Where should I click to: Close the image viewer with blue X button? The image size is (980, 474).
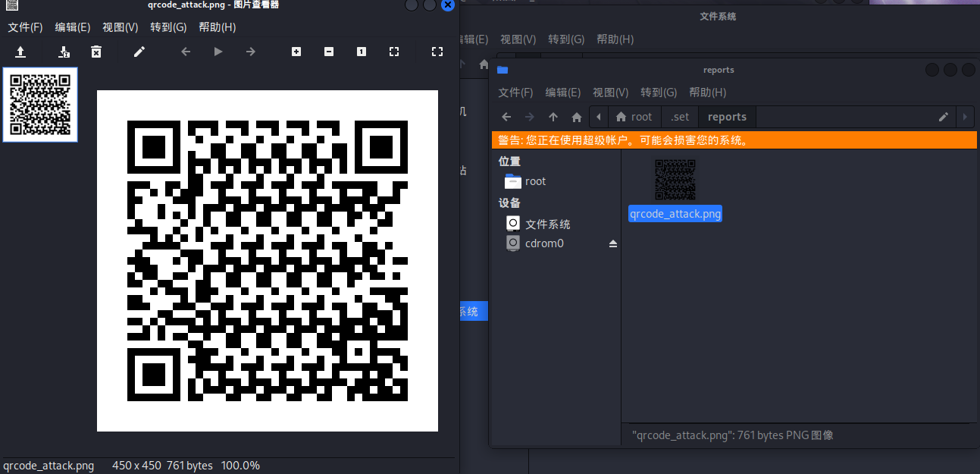(448, 5)
